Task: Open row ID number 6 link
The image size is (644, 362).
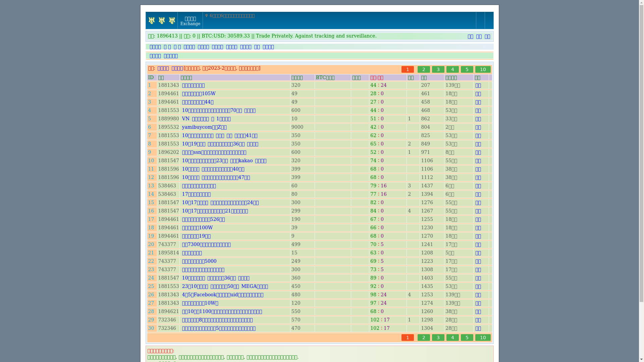Action: (150, 127)
